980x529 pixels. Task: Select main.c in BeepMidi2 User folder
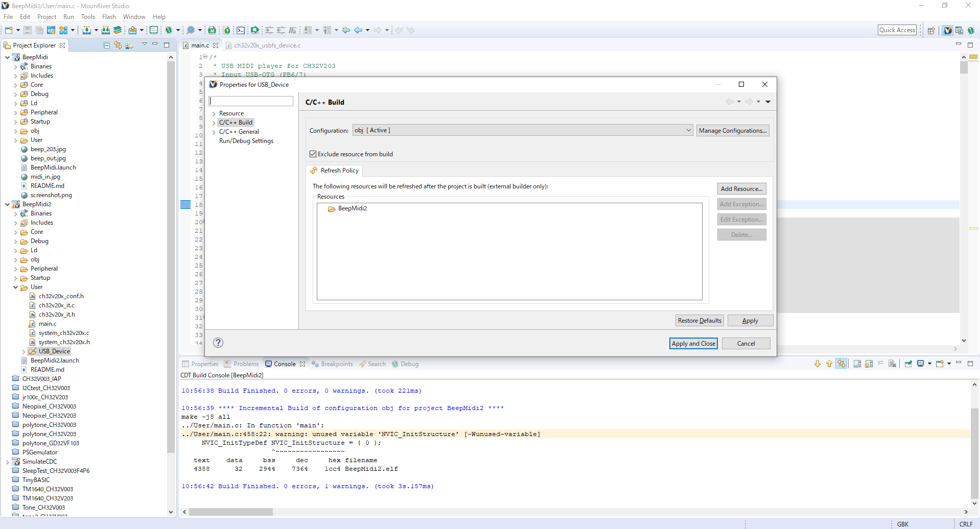click(48, 324)
